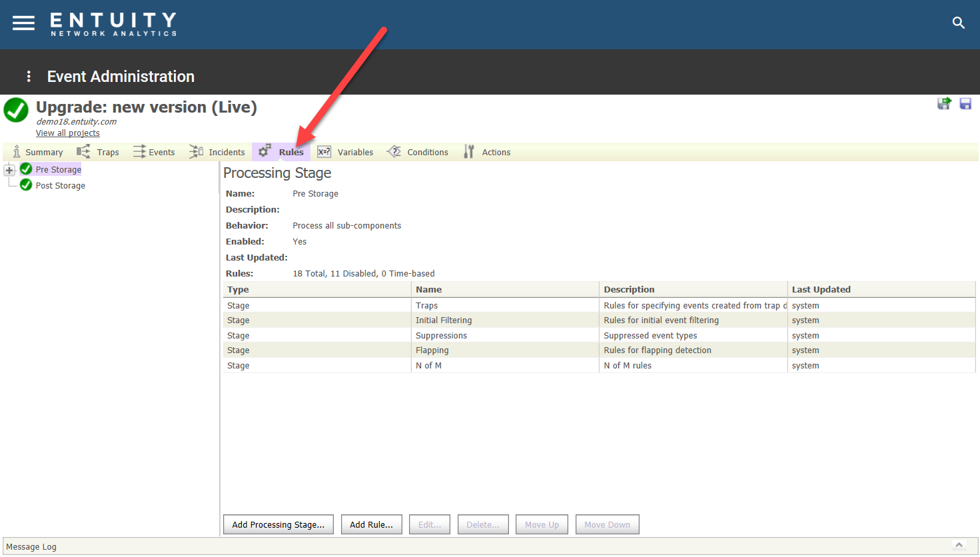Select the Rules tab
Image resolution: width=980 pixels, height=557 pixels.
(281, 152)
